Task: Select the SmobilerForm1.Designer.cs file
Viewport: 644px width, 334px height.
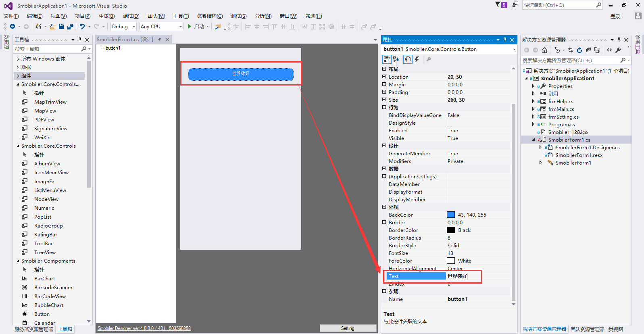Action: pos(588,148)
